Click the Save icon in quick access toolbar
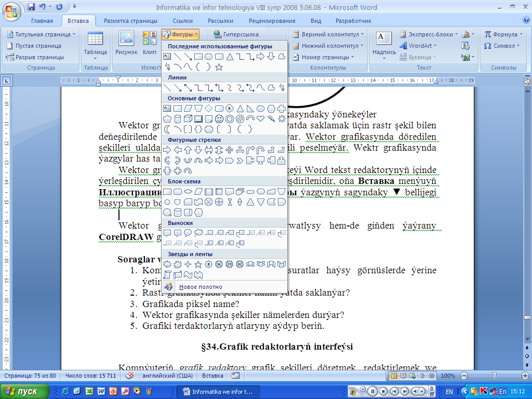This screenshot has height=399, width=532. click(x=31, y=7)
